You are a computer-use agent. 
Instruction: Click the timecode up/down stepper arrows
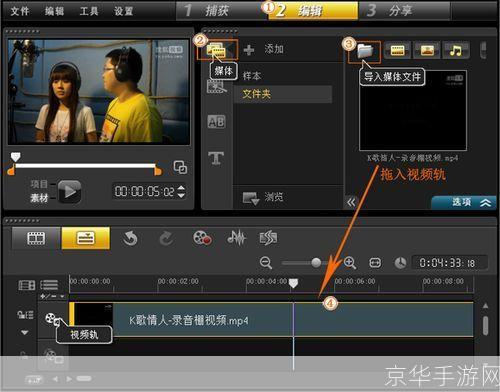pyautogui.click(x=181, y=192)
